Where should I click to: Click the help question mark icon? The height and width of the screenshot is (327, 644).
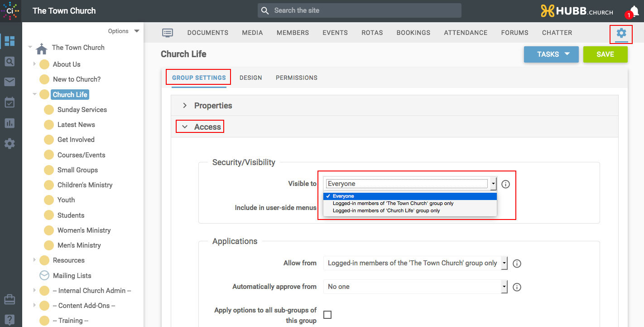click(x=10, y=319)
